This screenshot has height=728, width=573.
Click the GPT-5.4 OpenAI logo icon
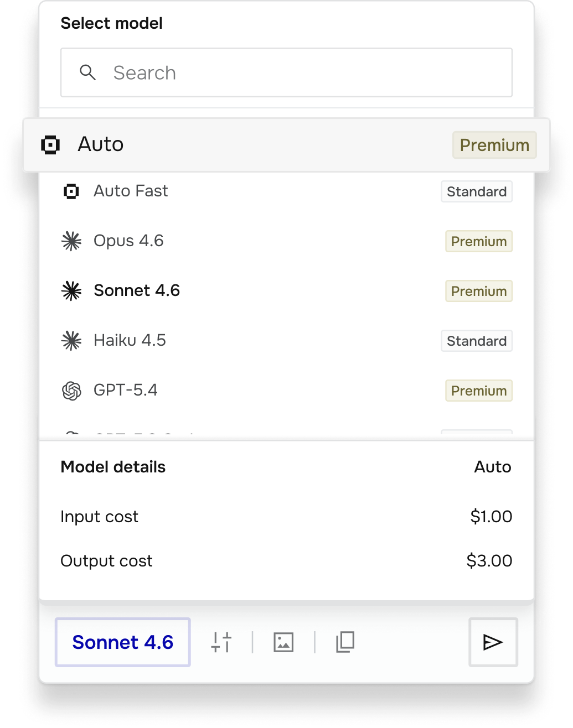pyautogui.click(x=71, y=391)
